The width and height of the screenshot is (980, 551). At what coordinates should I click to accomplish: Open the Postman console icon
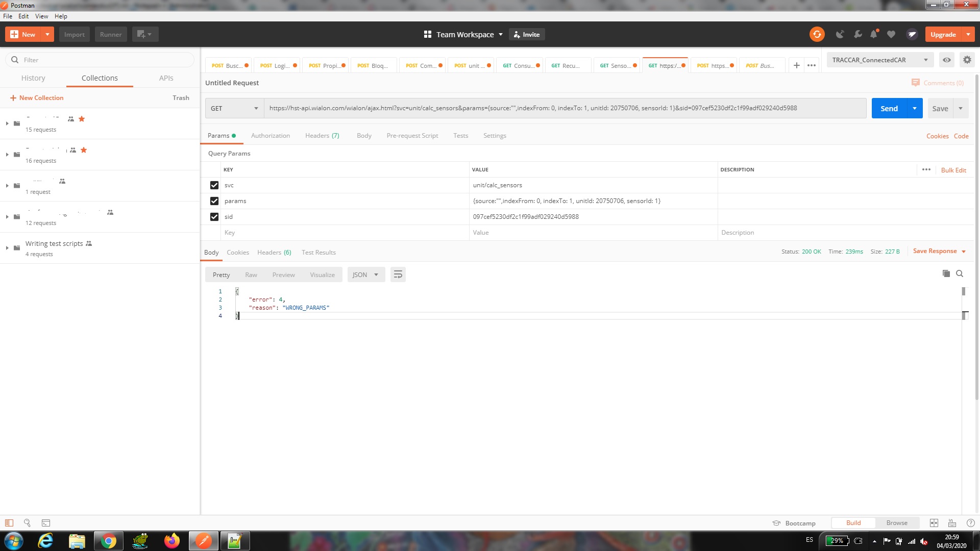click(46, 523)
